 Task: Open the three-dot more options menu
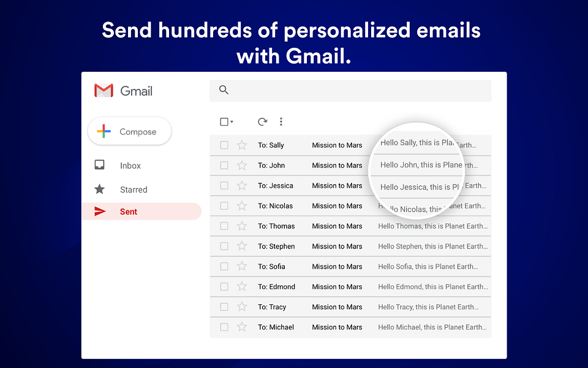[281, 121]
